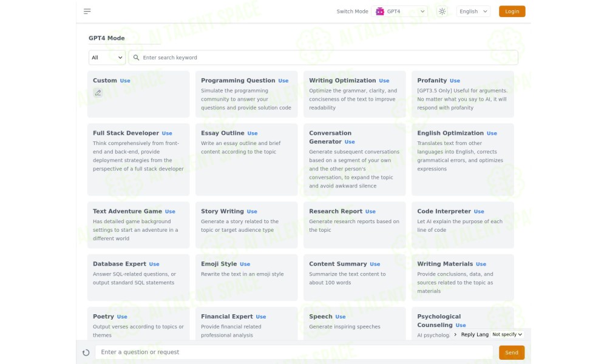Use the Text Adventure Game prompt
This screenshot has height=364, width=607.
(170, 211)
